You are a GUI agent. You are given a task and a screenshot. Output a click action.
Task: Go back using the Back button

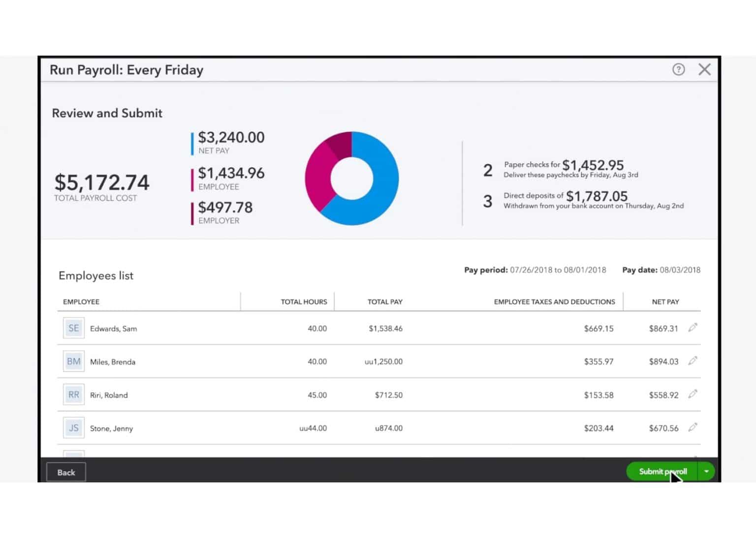point(65,472)
